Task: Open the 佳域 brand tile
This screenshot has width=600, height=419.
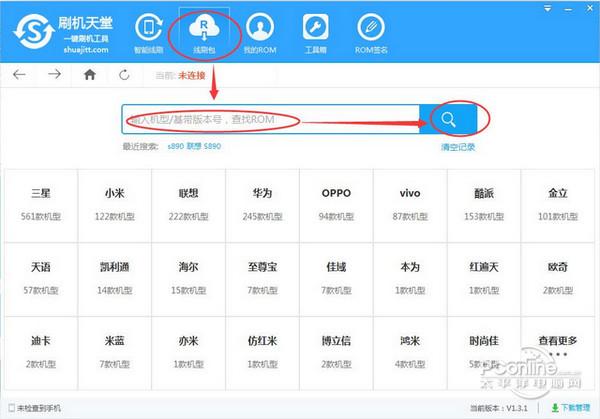Action: click(x=336, y=279)
